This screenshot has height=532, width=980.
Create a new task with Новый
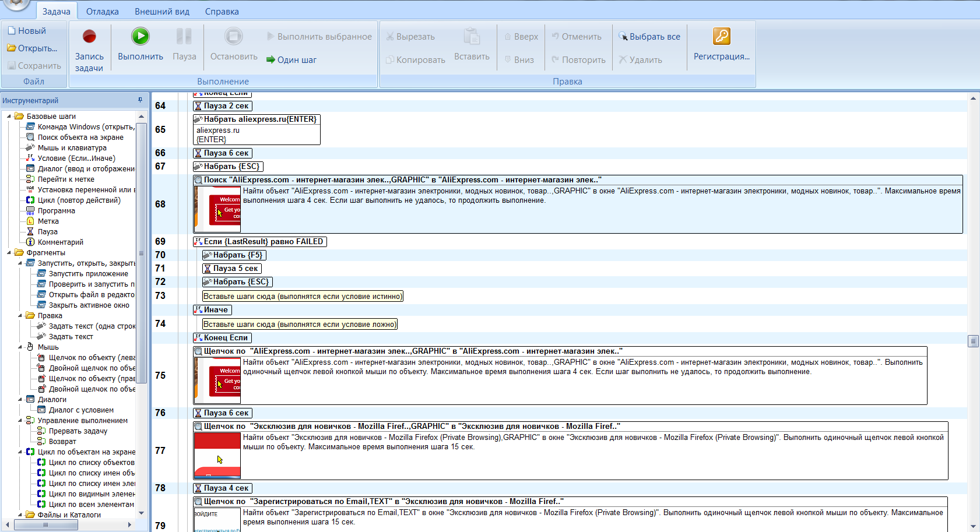pyautogui.click(x=27, y=31)
